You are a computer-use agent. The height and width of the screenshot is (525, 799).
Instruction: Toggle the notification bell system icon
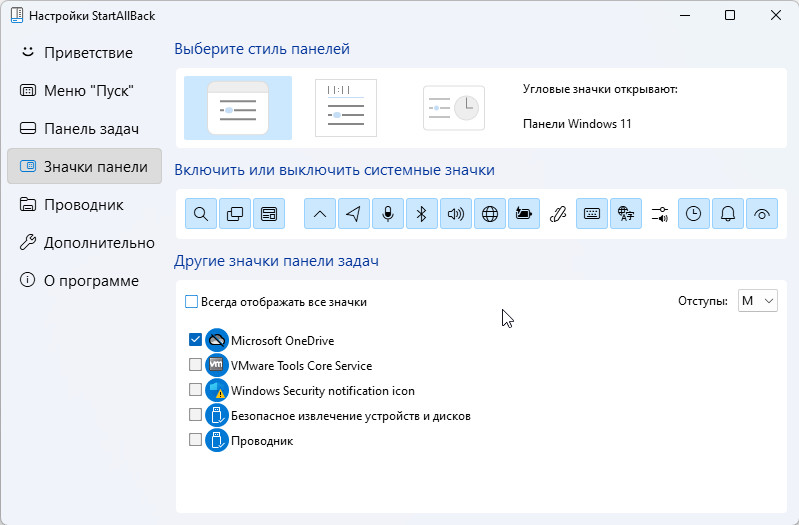(728, 213)
